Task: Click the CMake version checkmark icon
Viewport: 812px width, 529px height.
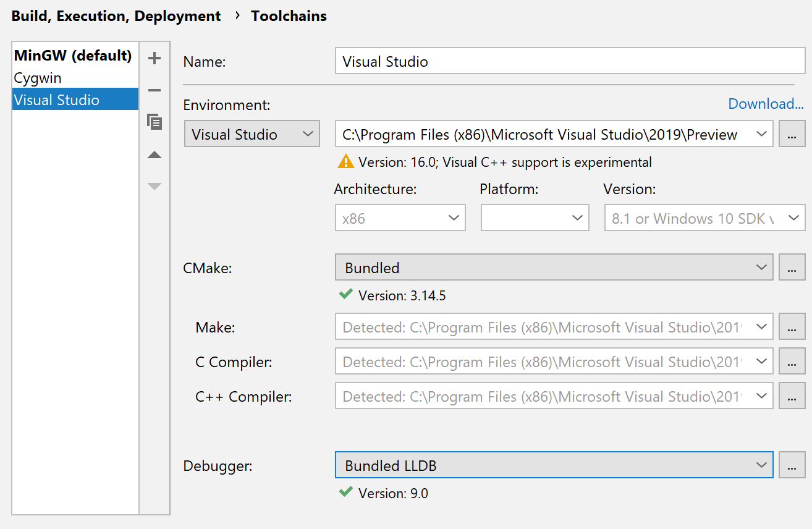Action: 345,295
